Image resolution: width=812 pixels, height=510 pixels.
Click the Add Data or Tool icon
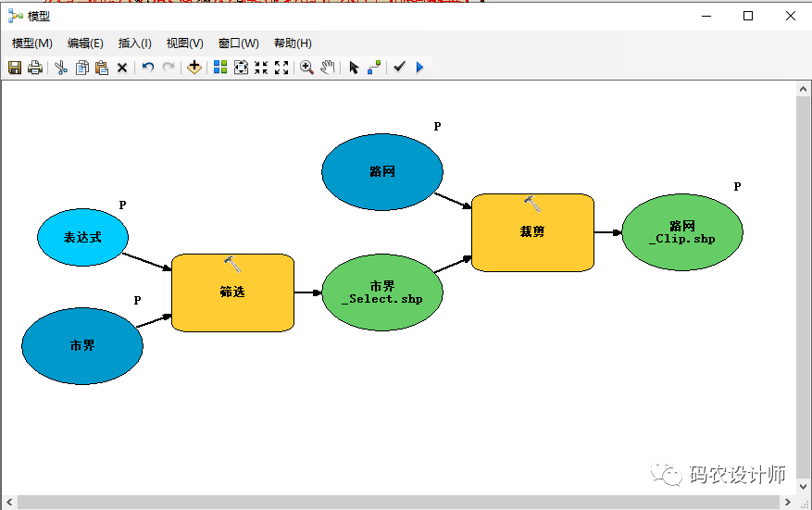(194, 68)
